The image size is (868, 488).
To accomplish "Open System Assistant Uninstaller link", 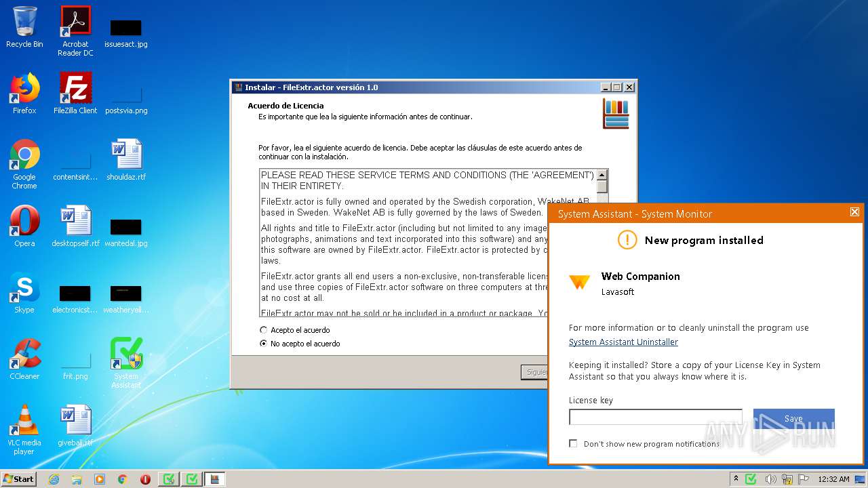I will point(623,342).
